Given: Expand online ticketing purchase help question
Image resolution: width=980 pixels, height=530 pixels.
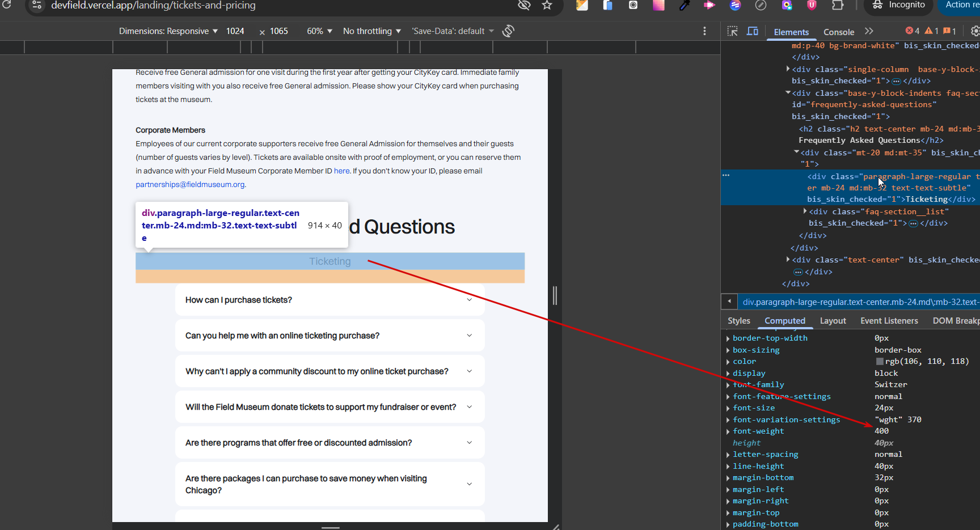Looking at the screenshot, I should 330,336.
